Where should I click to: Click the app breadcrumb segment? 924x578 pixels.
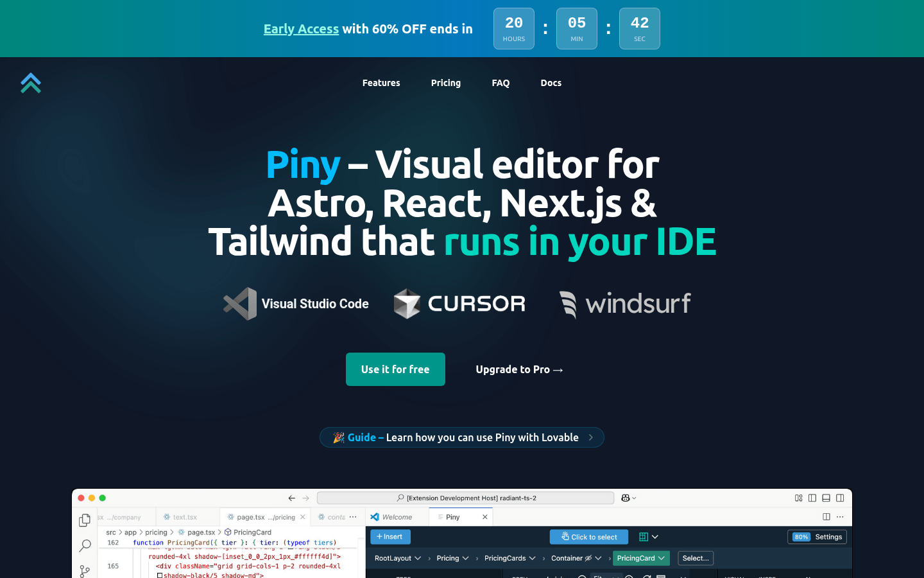click(x=131, y=532)
